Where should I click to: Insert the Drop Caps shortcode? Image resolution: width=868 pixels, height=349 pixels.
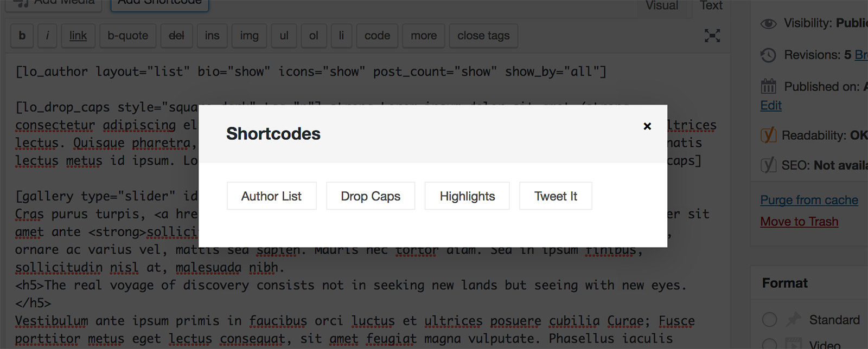(x=370, y=196)
